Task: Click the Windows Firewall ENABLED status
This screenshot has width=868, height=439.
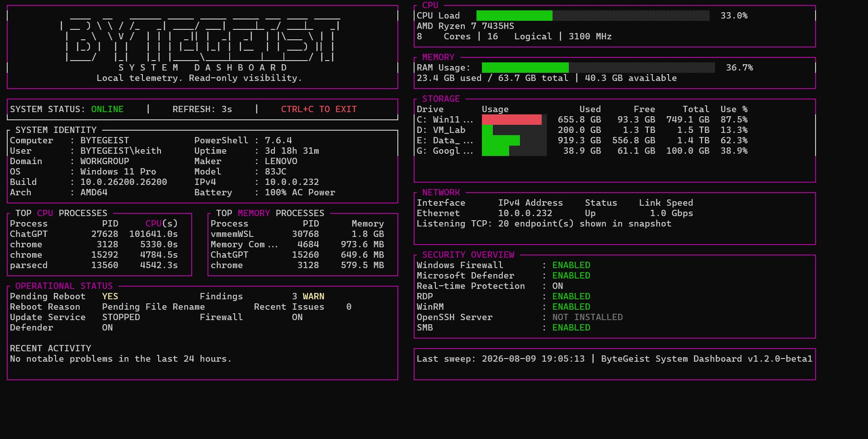Action: [571, 265]
